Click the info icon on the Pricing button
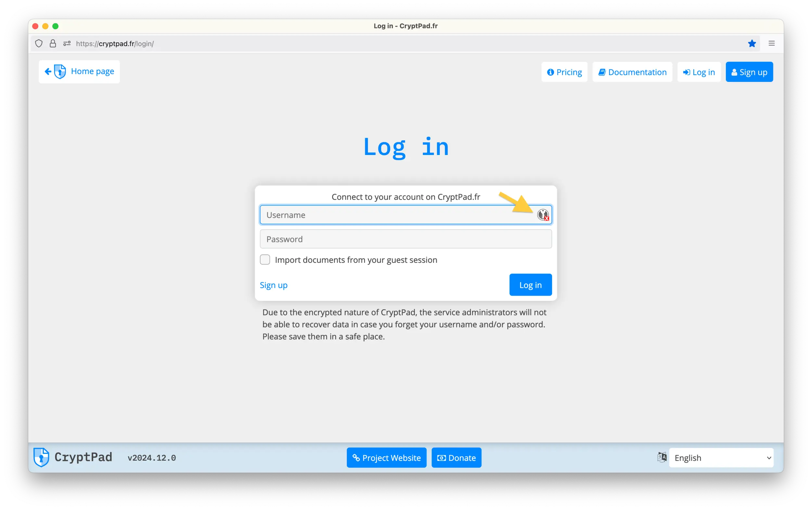812x510 pixels. pyautogui.click(x=551, y=72)
